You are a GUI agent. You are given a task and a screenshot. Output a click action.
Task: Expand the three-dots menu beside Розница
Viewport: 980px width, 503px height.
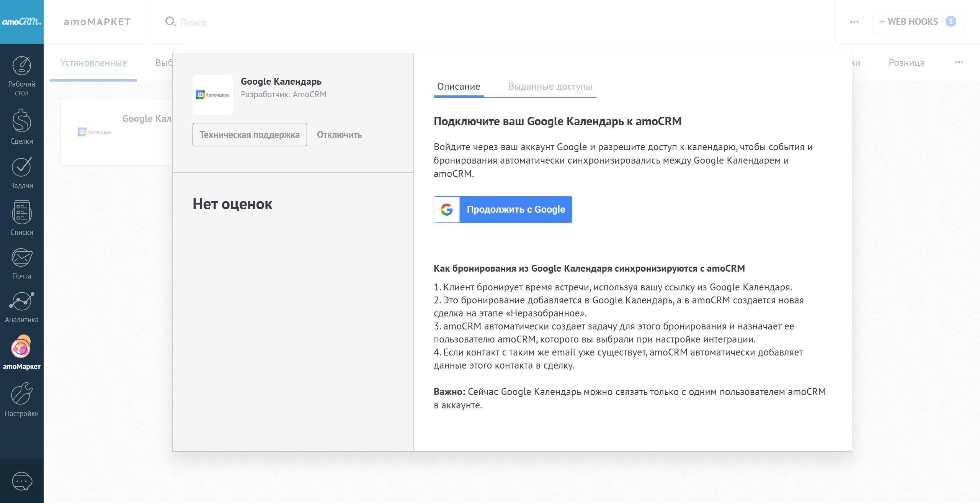point(959,62)
